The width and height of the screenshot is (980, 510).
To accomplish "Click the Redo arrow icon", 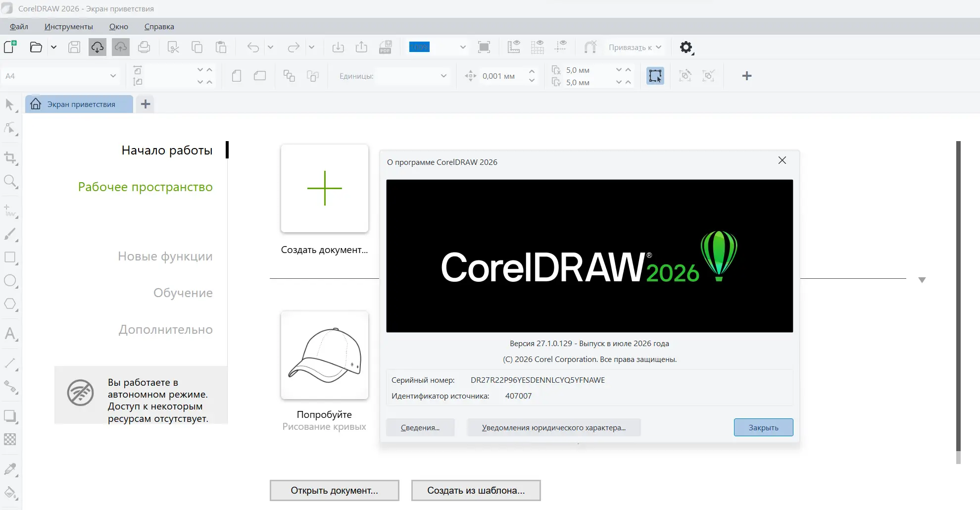I will 294,47.
